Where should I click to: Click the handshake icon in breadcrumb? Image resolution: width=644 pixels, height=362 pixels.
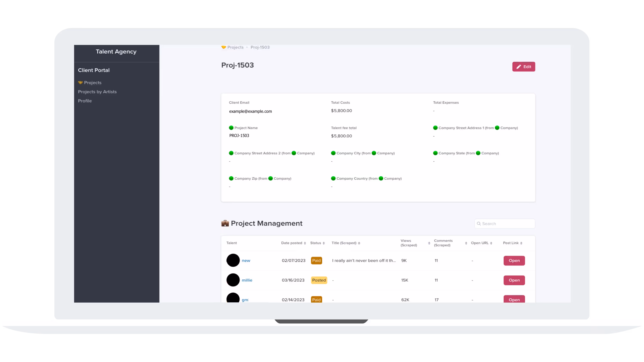(x=223, y=47)
